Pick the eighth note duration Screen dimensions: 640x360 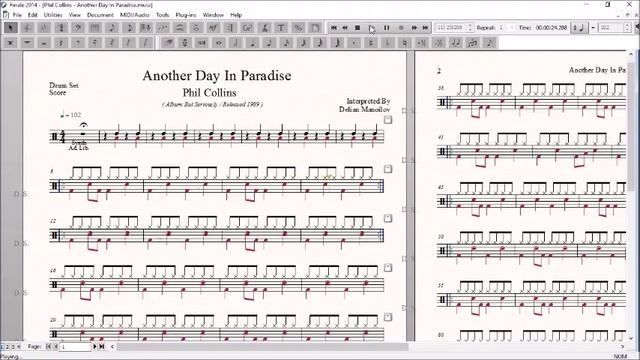(269, 42)
